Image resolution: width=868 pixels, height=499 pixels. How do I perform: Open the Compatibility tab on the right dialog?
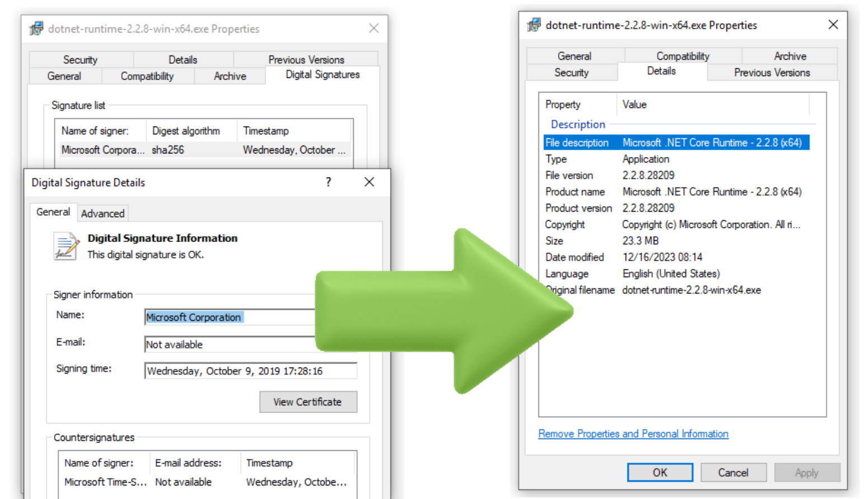pyautogui.click(x=682, y=55)
